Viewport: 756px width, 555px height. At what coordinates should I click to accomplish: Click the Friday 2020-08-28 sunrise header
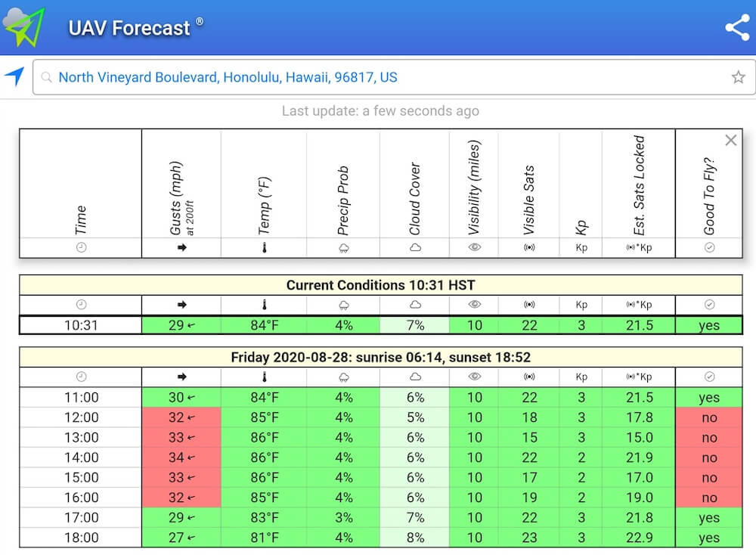[x=380, y=358]
